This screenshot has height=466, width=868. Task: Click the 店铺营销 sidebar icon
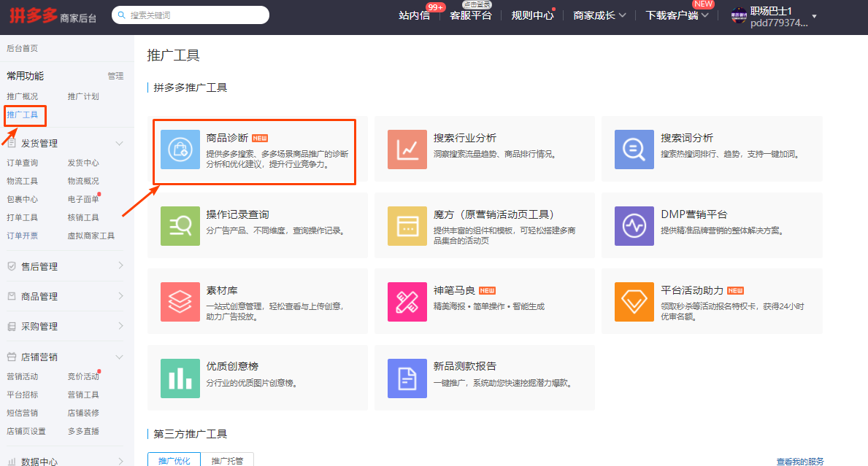point(12,357)
